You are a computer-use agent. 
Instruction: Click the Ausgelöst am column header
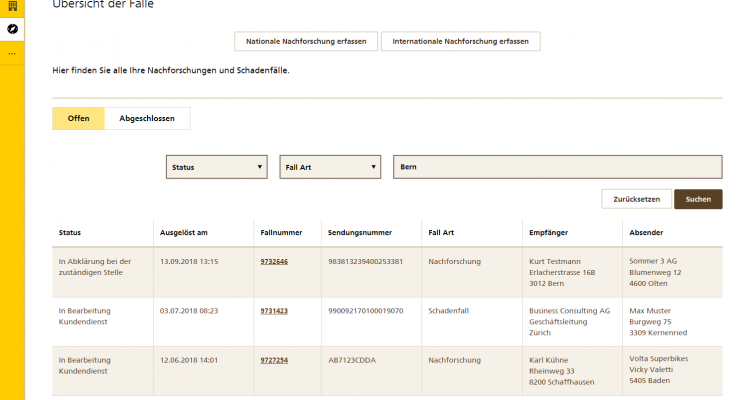tap(184, 233)
